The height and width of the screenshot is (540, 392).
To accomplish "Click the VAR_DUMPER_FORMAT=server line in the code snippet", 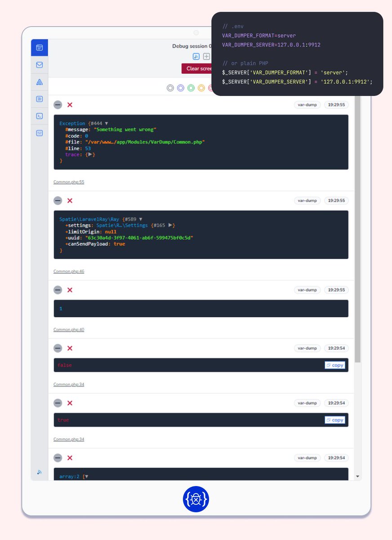I will click(259, 36).
